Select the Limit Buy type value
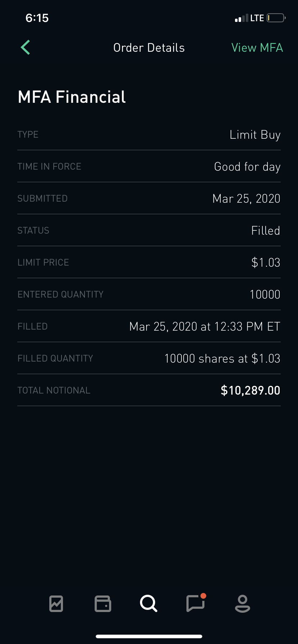This screenshot has width=298, height=644. click(x=255, y=135)
